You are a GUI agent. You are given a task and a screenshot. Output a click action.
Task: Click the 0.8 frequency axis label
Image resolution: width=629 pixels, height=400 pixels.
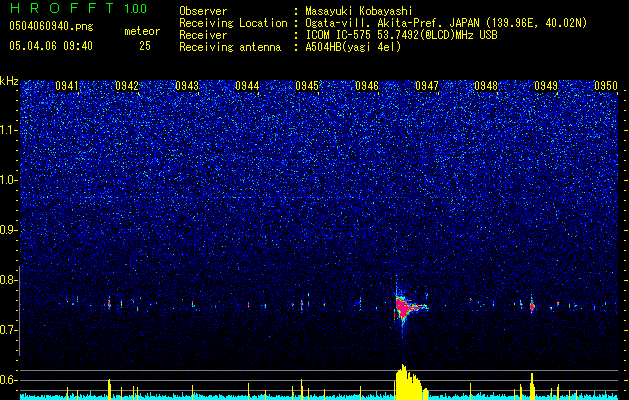point(8,280)
